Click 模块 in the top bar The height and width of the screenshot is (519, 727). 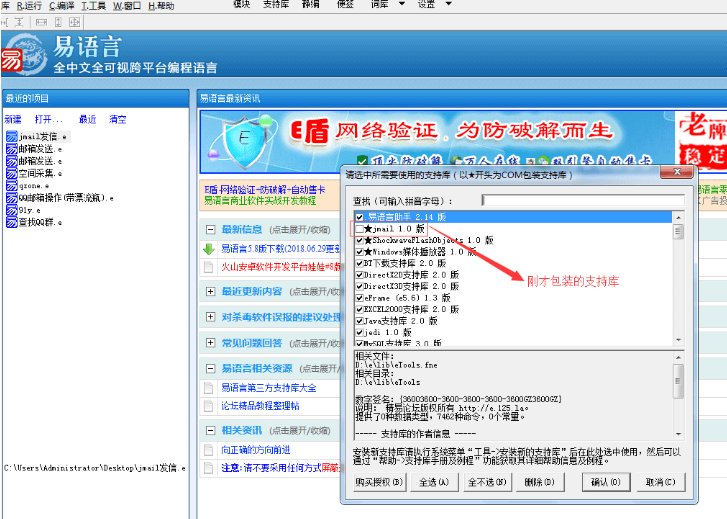[242, 4]
